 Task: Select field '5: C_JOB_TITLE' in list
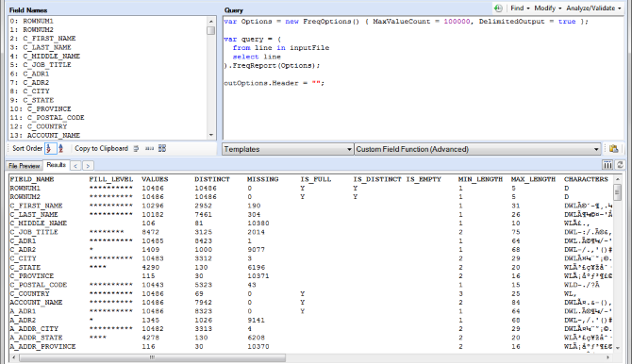[41, 65]
